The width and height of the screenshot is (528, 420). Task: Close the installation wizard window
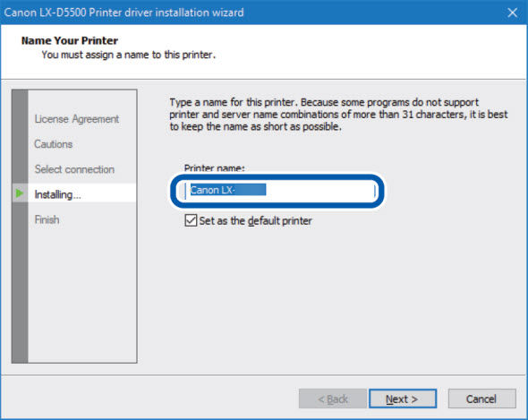pyautogui.click(x=512, y=13)
